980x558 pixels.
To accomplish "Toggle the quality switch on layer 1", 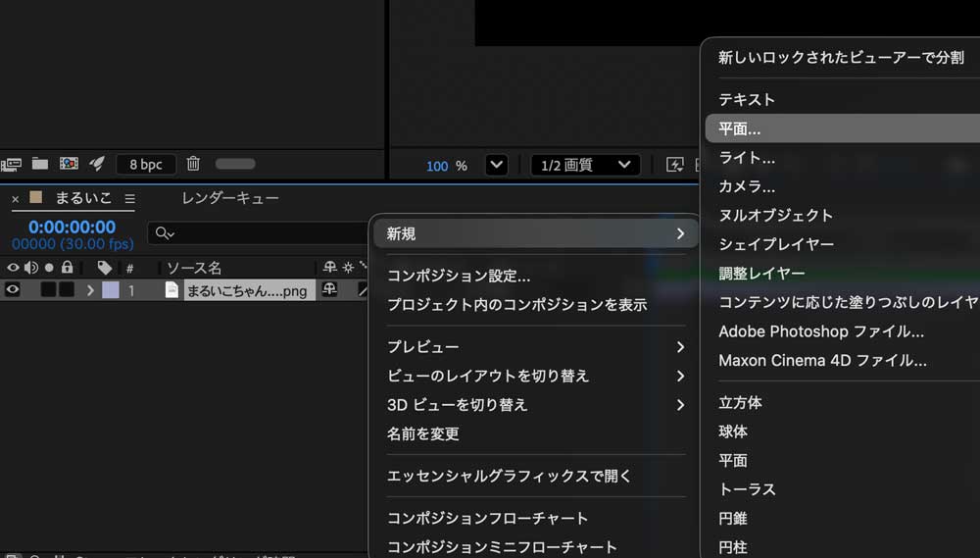I will pyautogui.click(x=364, y=289).
